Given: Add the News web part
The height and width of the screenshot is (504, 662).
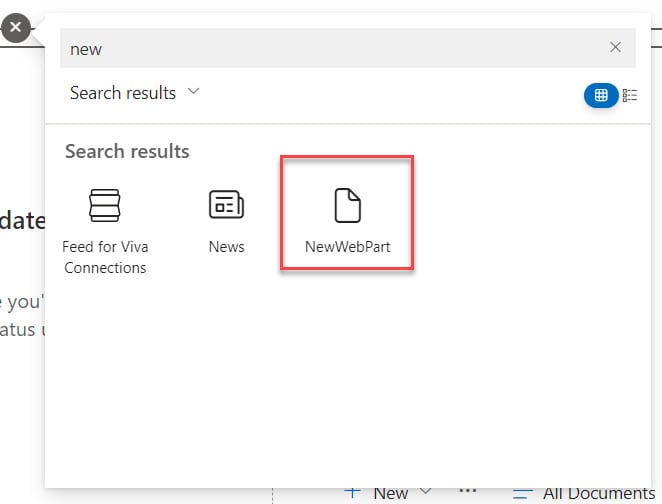Looking at the screenshot, I should coord(226,221).
